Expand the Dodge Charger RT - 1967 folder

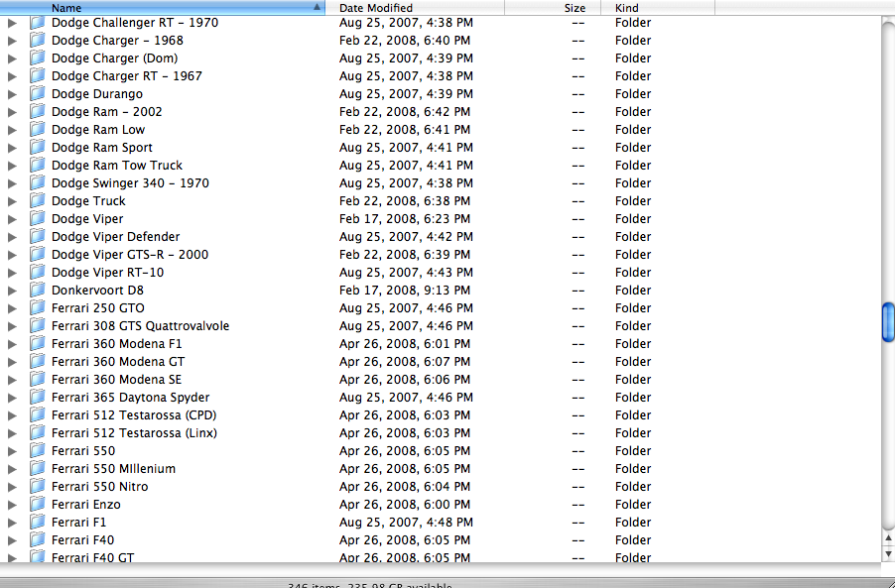[12, 76]
